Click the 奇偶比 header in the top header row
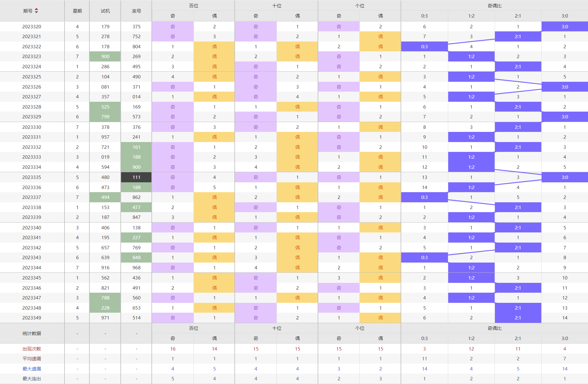 tap(495, 6)
